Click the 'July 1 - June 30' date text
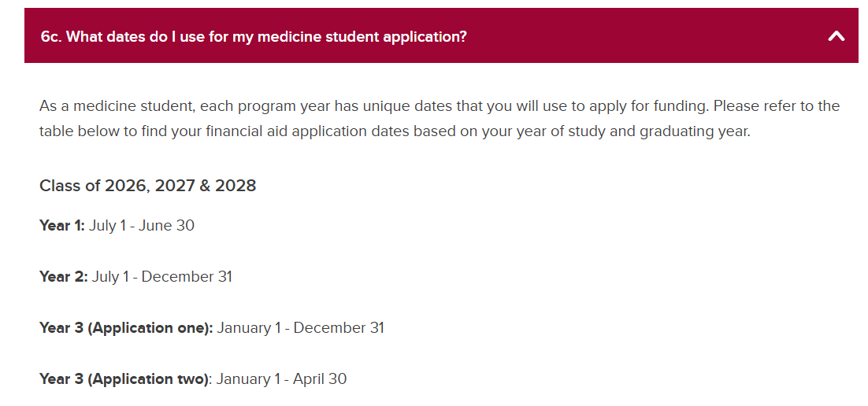This screenshot has width=868, height=406. pyautogui.click(x=142, y=226)
